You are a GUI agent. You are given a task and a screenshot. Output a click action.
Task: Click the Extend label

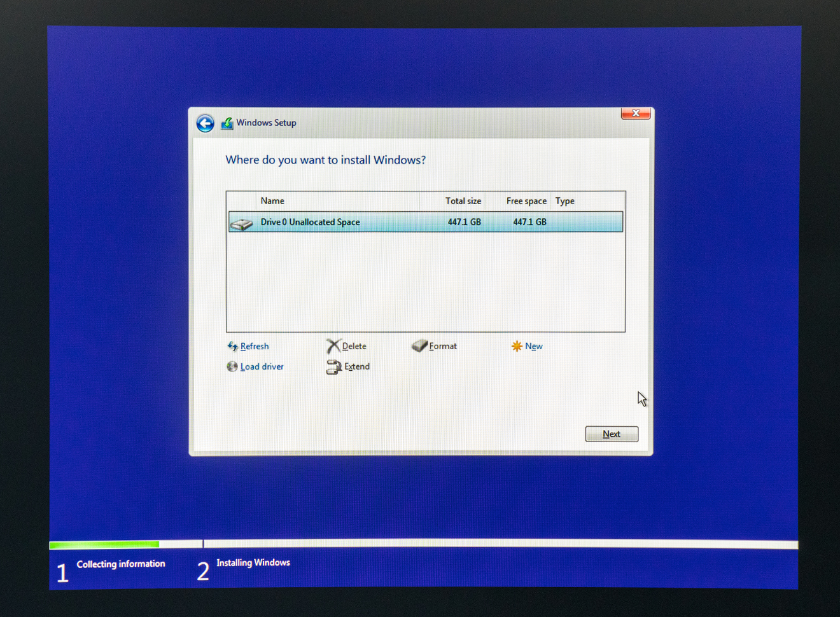357,366
